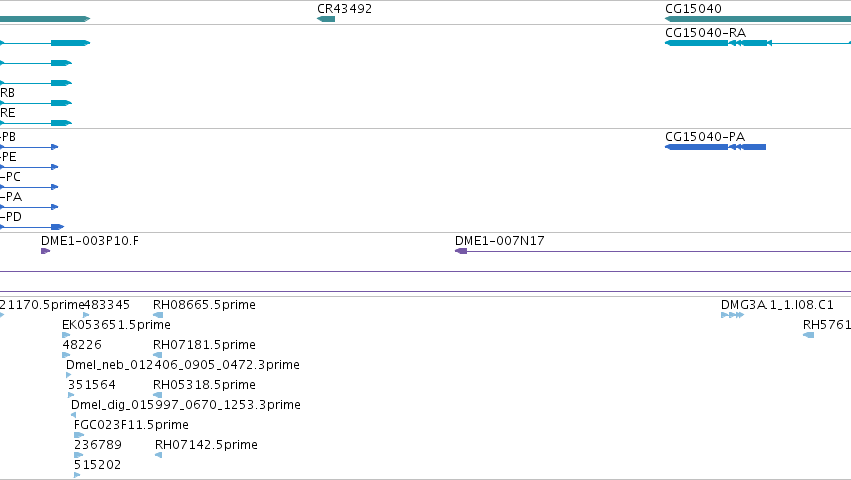Screen dimensions: 851x480
Task: Select the 515202 feature arrow
Action: pos(77,475)
